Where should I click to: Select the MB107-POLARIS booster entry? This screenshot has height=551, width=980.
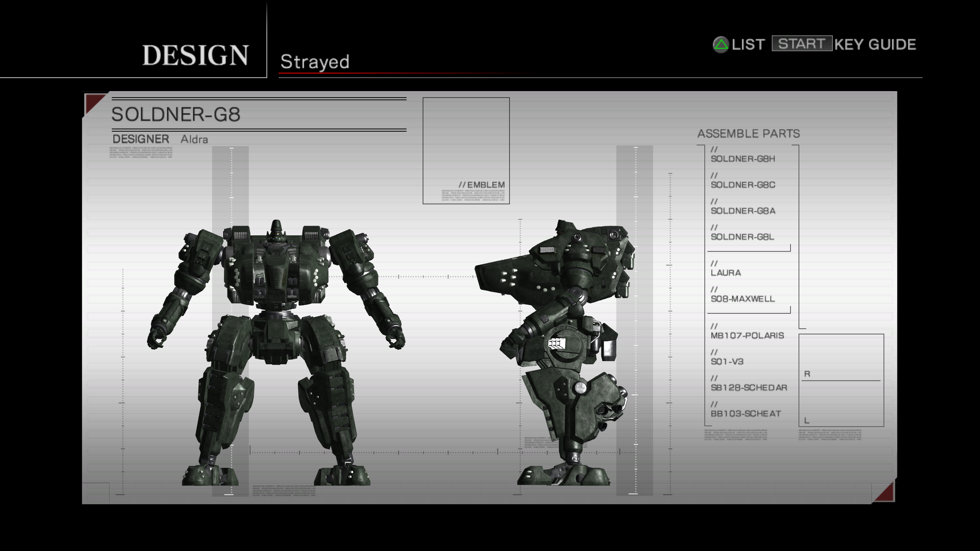coord(747,336)
